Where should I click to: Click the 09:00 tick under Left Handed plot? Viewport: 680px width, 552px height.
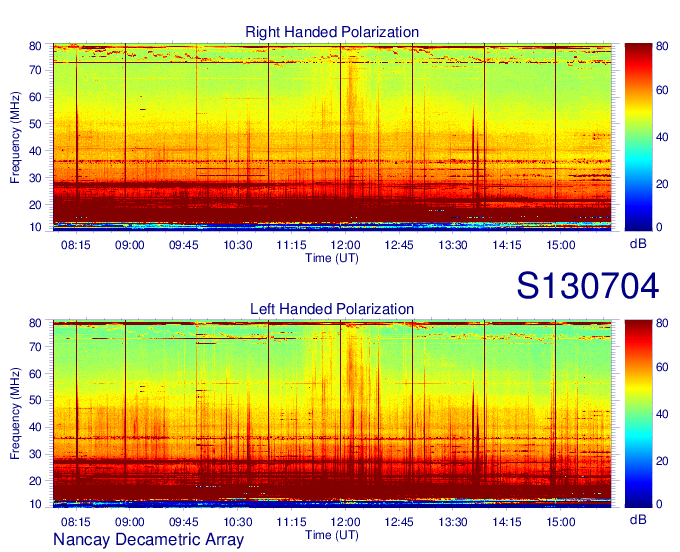pyautogui.click(x=130, y=522)
